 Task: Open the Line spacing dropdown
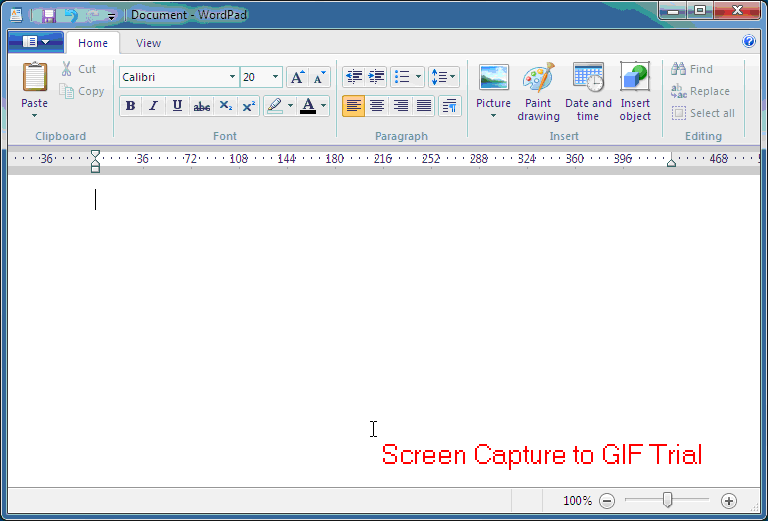point(444,77)
